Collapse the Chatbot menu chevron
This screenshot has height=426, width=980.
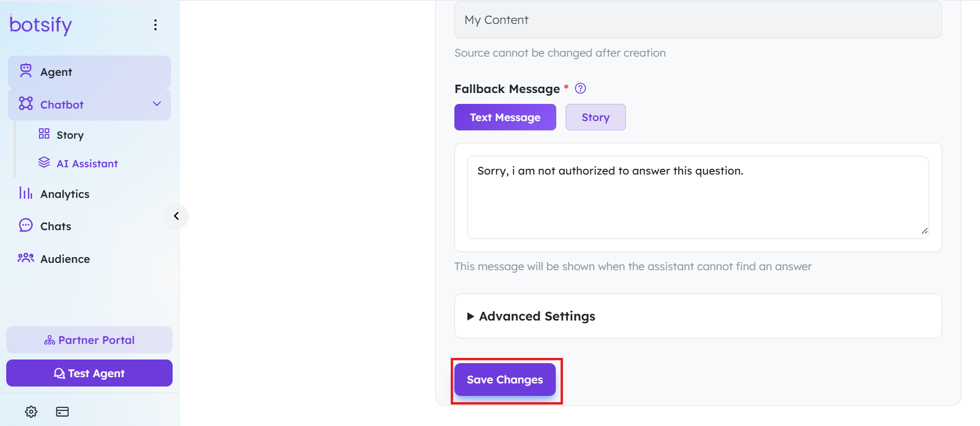[x=157, y=104]
